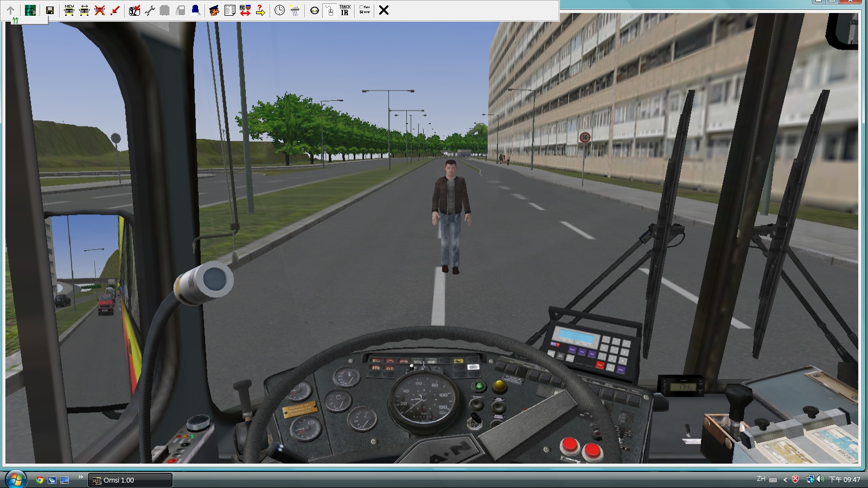Click the question mark help arrow icon
868x488 pixels.
click(x=260, y=10)
